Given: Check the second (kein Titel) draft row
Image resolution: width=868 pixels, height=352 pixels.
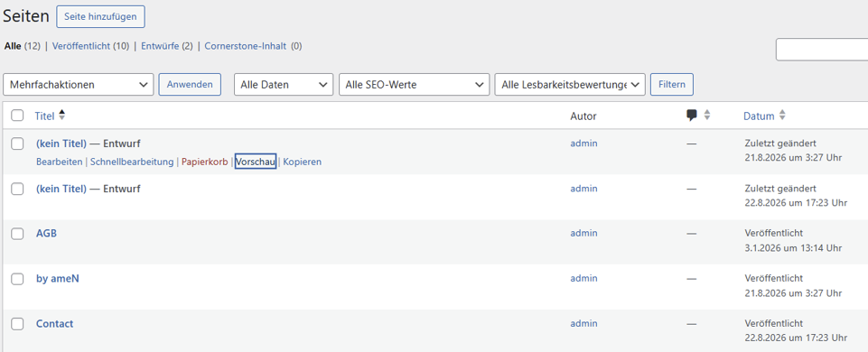Looking at the screenshot, I should click(x=18, y=189).
